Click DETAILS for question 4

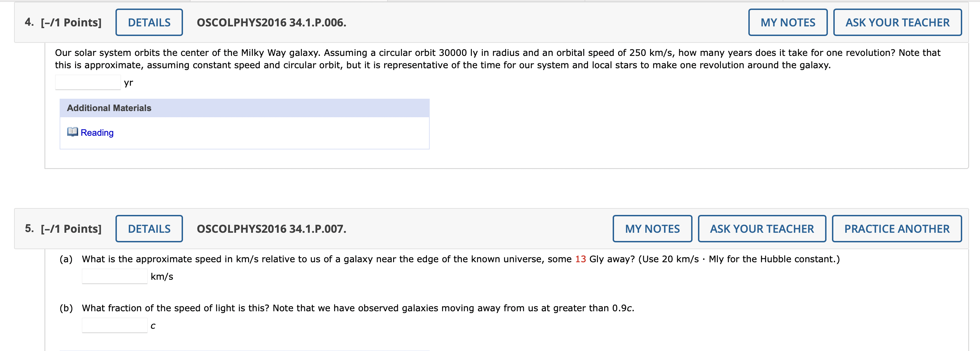149,22
